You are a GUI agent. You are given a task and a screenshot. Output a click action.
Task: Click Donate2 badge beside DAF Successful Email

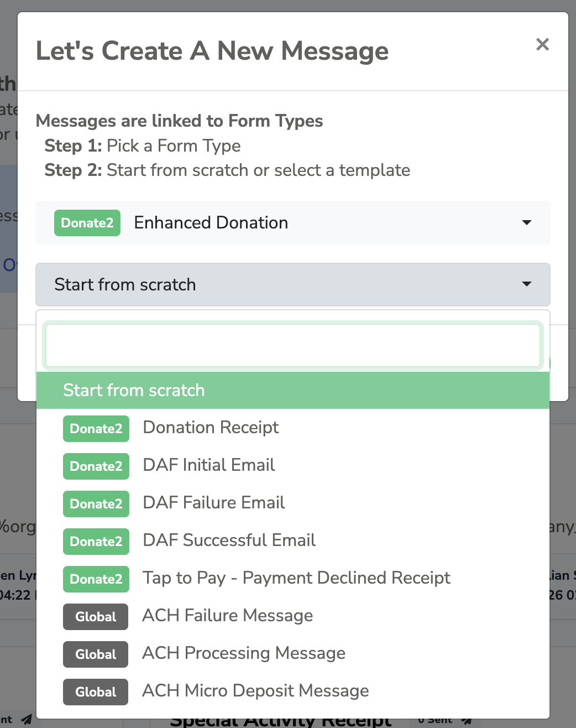coord(96,542)
